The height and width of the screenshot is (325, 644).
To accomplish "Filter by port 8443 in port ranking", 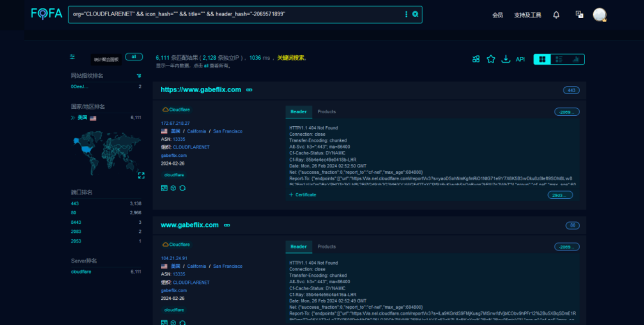I will pos(76,222).
